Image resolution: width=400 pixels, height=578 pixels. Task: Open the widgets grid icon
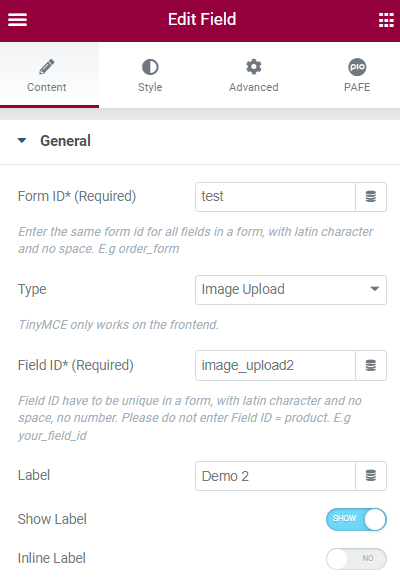click(x=386, y=20)
